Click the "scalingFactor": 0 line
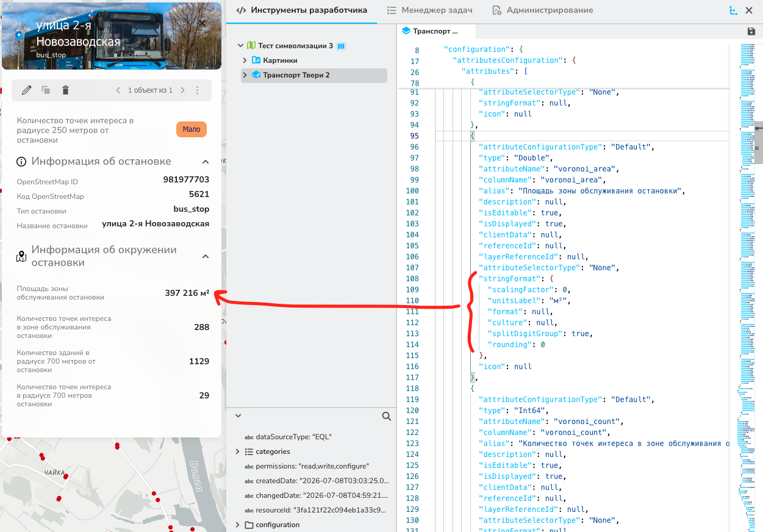The width and height of the screenshot is (763, 532). (x=529, y=290)
